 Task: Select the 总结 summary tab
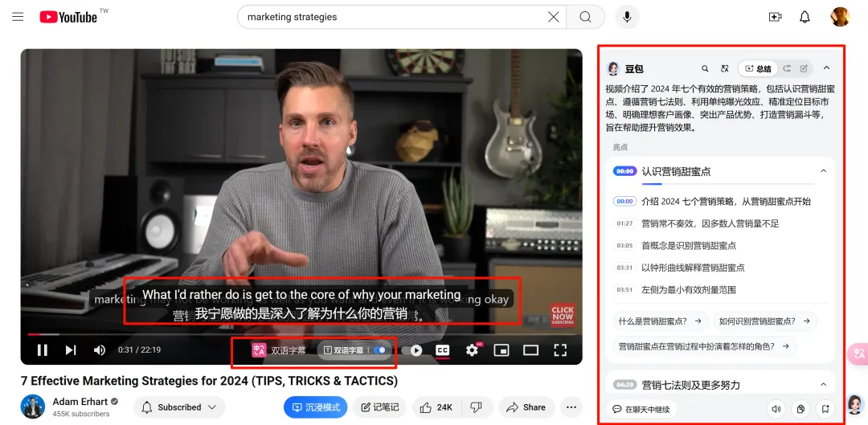[x=758, y=69]
